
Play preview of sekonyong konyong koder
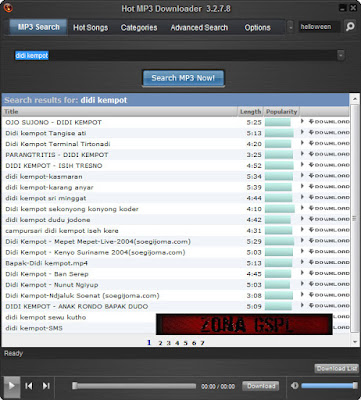pyautogui.click(x=302, y=208)
